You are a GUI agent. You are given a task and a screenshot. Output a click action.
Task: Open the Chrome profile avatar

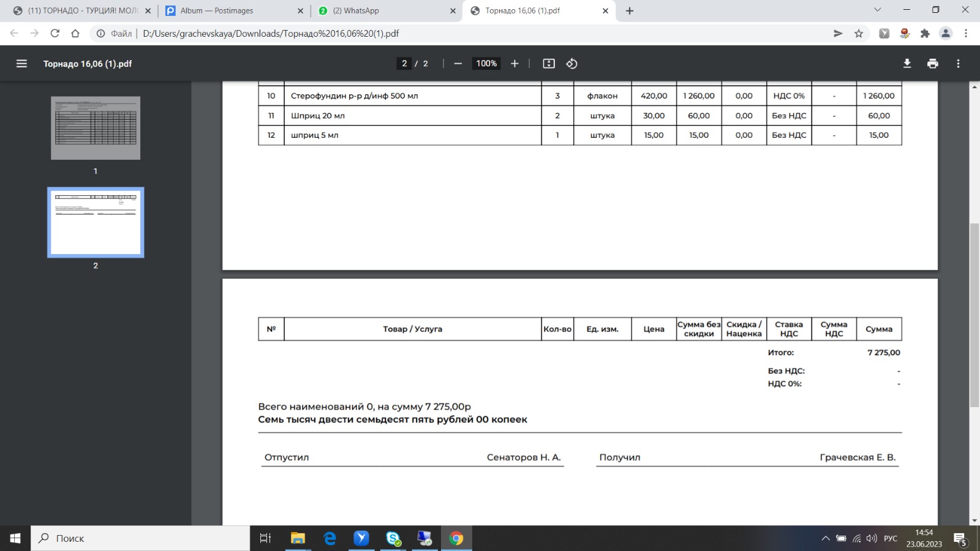coord(946,34)
